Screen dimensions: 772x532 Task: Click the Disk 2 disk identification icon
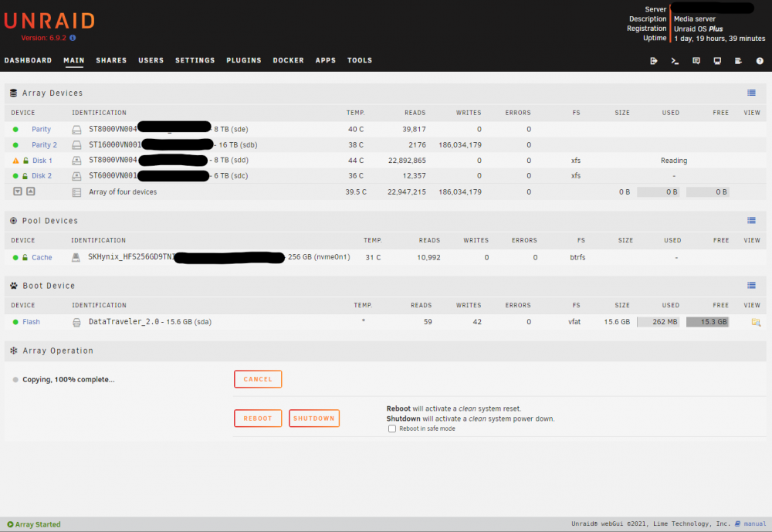click(76, 176)
